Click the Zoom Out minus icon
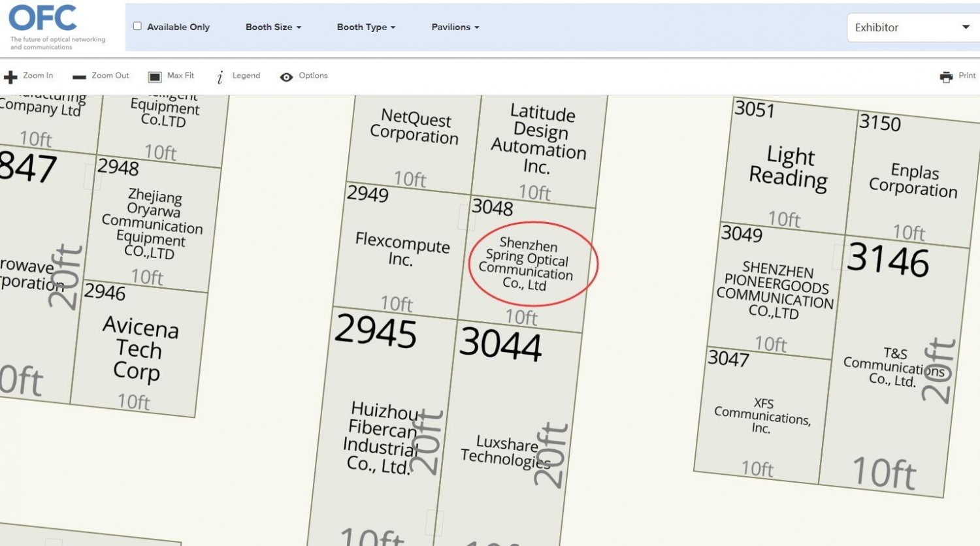 (79, 77)
